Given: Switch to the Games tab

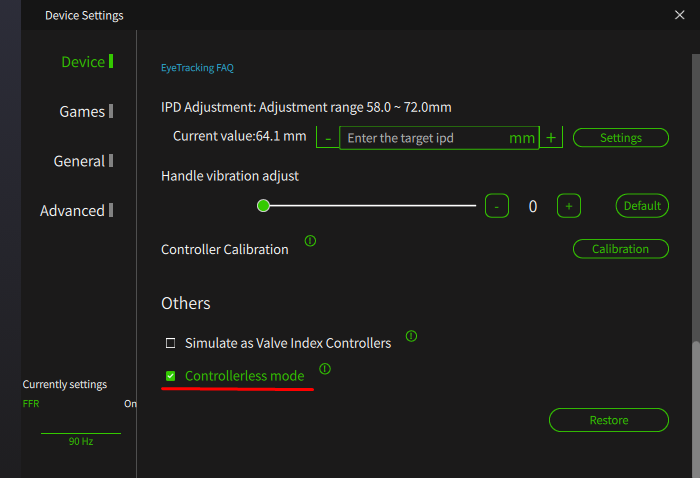Looking at the screenshot, I should coord(82,112).
